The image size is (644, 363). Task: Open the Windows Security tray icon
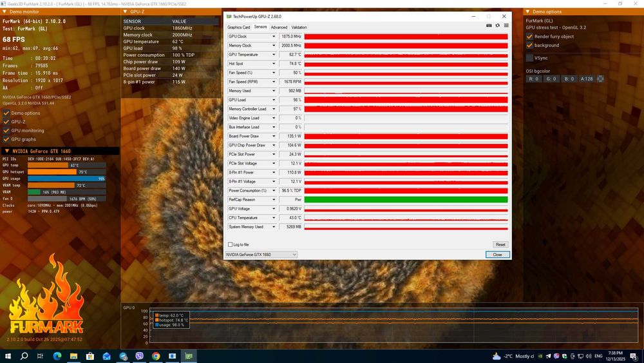[x=565, y=357]
